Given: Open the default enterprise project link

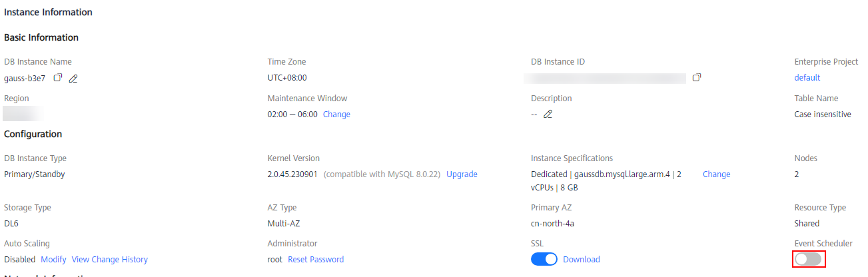Looking at the screenshot, I should coord(807,78).
